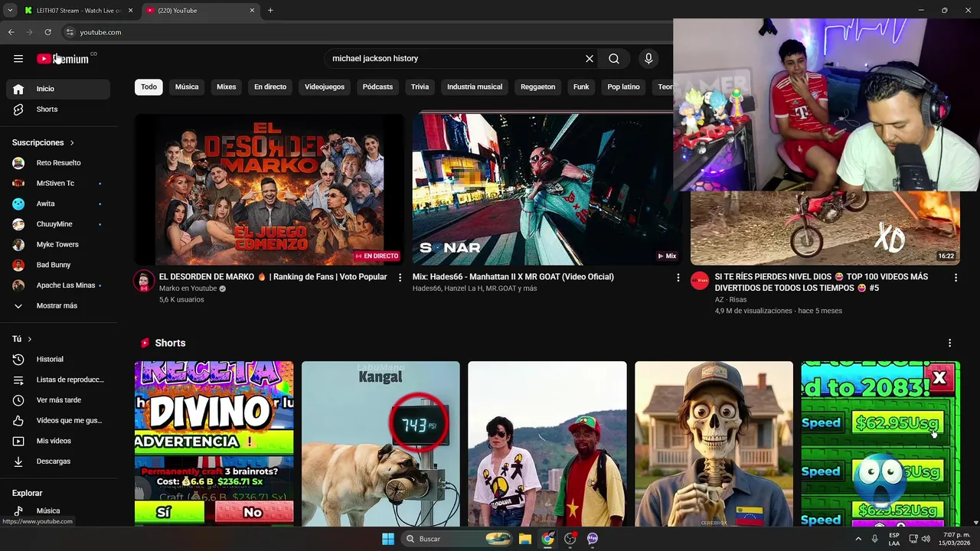Screen dimensions: 980x551
Task: Select the Música filter chip
Action: pyautogui.click(x=187, y=87)
